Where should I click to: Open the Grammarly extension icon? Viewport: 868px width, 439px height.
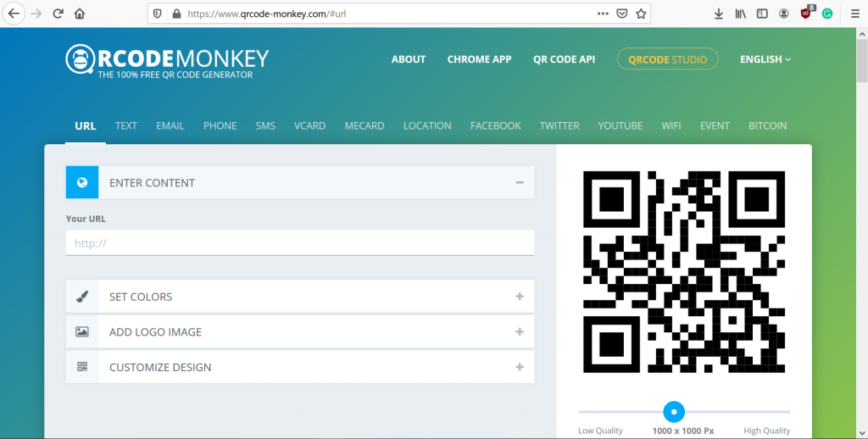tap(827, 14)
